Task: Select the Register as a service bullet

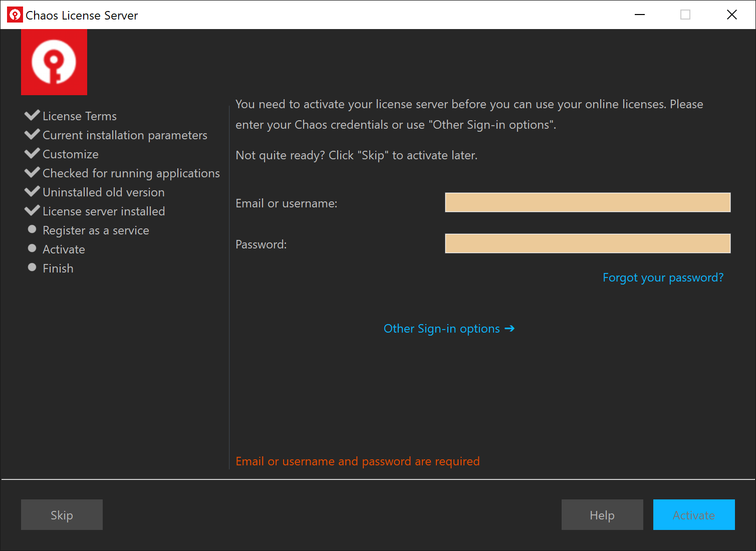Action: tap(32, 229)
